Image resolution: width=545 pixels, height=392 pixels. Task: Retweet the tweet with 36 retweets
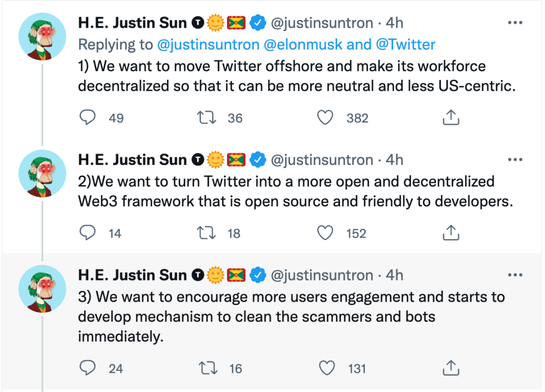pos(207,118)
